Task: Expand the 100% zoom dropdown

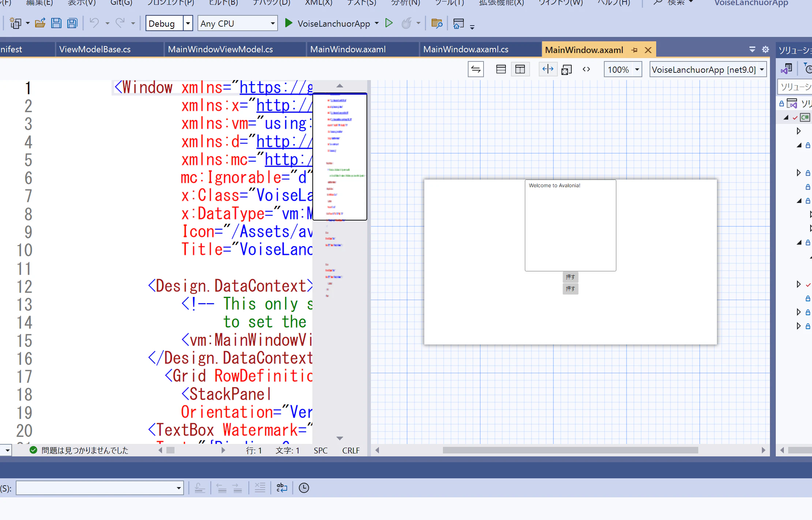Action: coord(637,69)
